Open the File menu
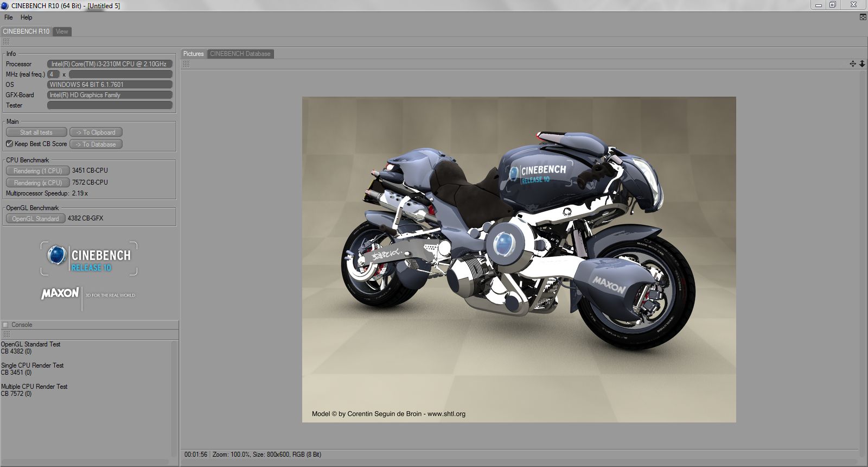The image size is (868, 467). coord(9,17)
